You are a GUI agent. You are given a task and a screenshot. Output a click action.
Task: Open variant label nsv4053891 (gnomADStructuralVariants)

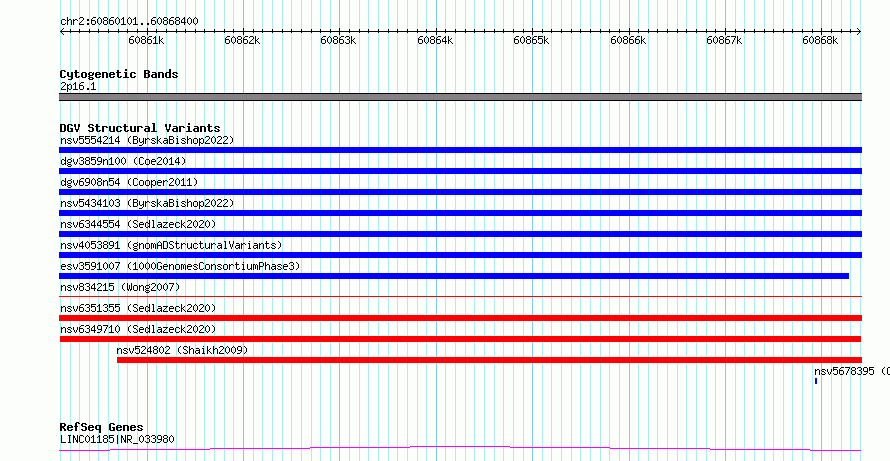(x=171, y=245)
